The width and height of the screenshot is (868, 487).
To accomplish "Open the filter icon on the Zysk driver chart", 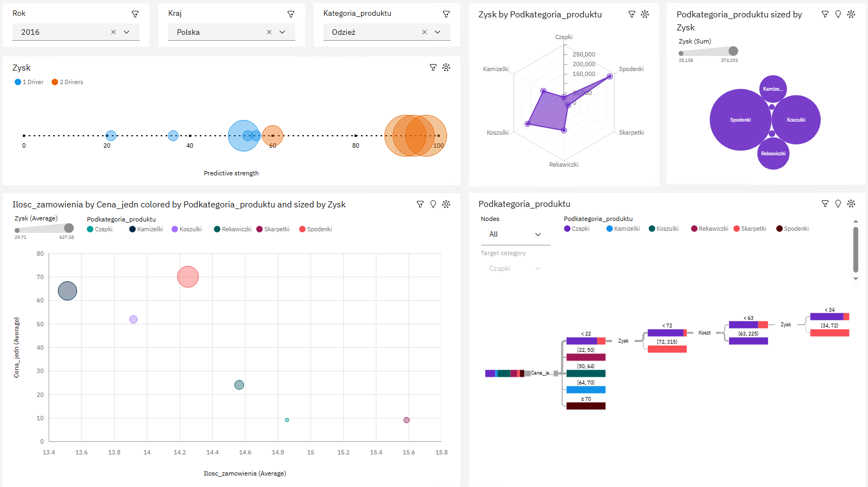I will point(433,67).
